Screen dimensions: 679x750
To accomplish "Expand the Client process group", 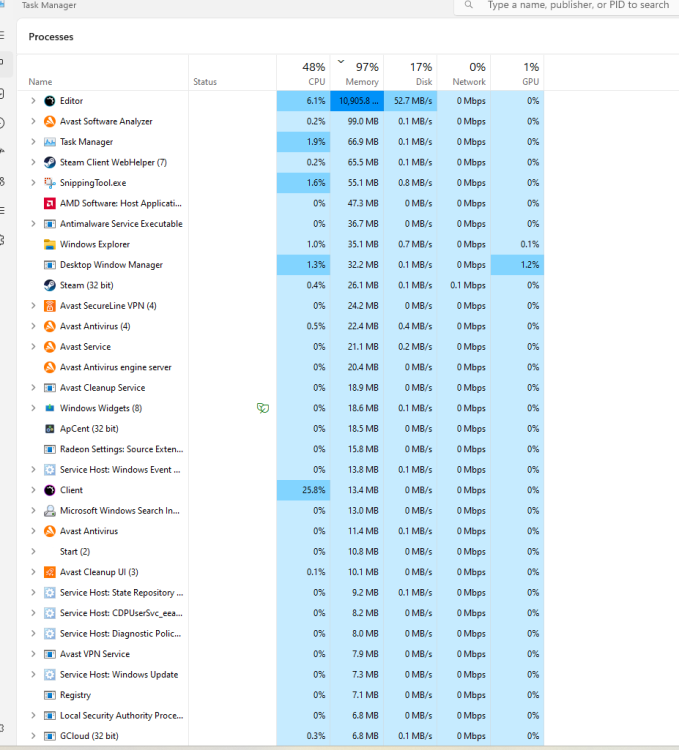I will [33, 490].
